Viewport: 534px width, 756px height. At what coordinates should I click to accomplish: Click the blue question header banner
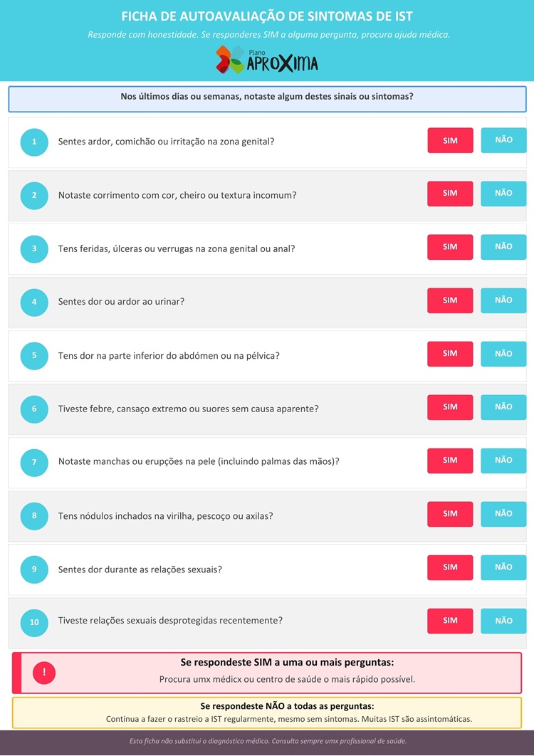pyautogui.click(x=267, y=98)
